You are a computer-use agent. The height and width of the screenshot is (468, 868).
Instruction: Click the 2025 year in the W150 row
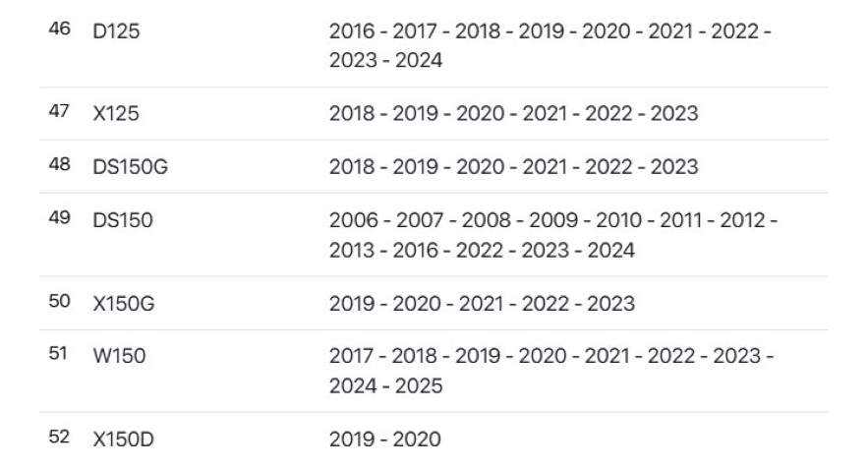coord(418,386)
